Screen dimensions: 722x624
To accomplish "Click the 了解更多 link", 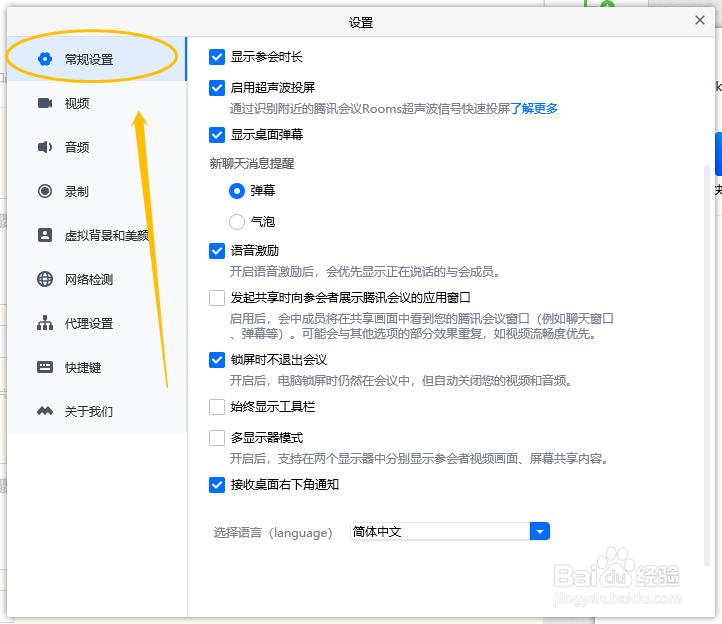I will pos(534,109).
